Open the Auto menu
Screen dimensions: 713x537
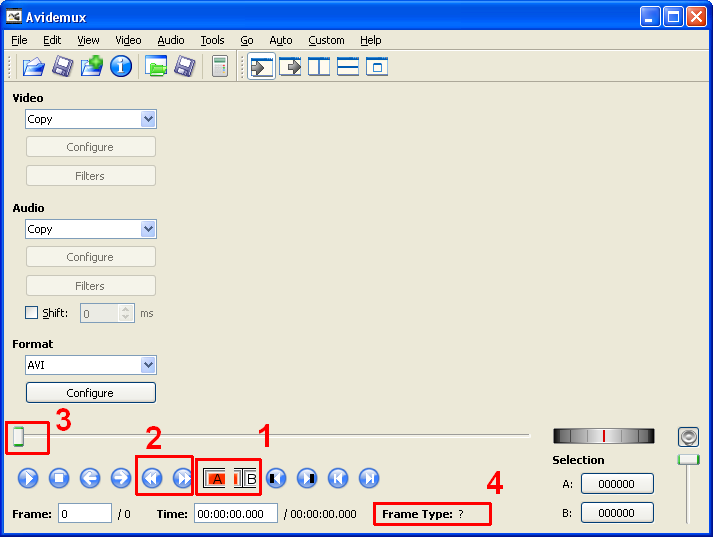pyautogui.click(x=281, y=40)
